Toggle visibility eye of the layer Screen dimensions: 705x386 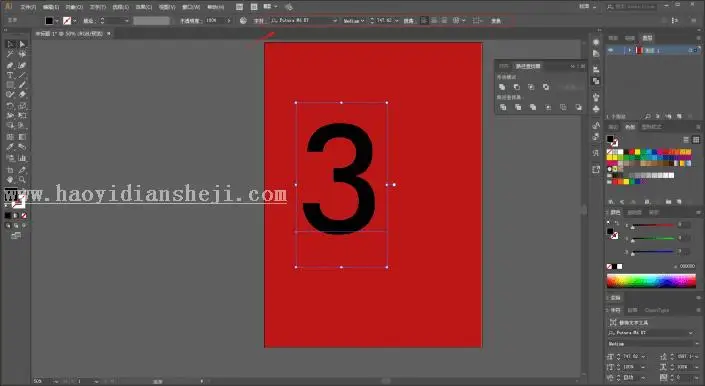[611, 50]
